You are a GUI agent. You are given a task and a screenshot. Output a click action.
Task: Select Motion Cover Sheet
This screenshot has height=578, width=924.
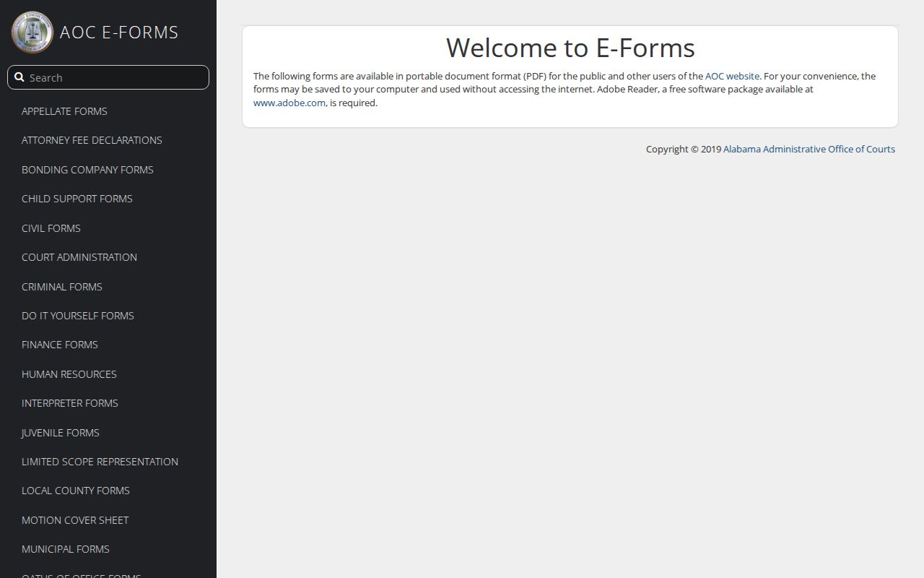click(x=75, y=520)
